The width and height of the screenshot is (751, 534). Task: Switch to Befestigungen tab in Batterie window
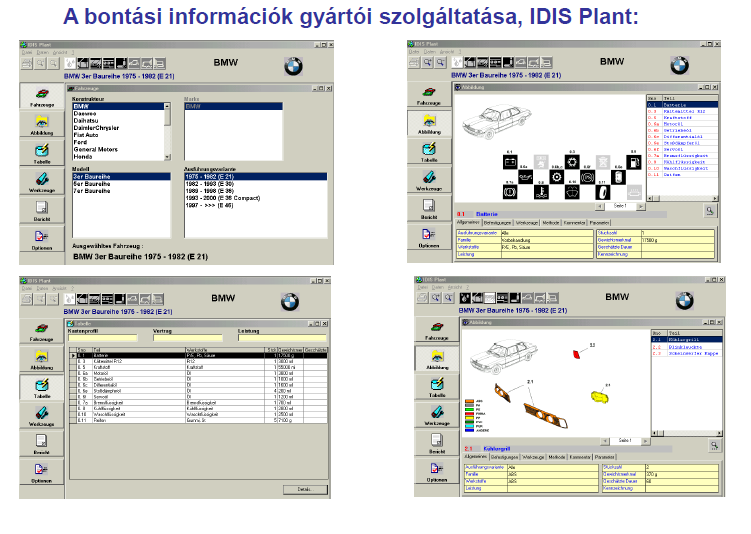click(x=497, y=223)
